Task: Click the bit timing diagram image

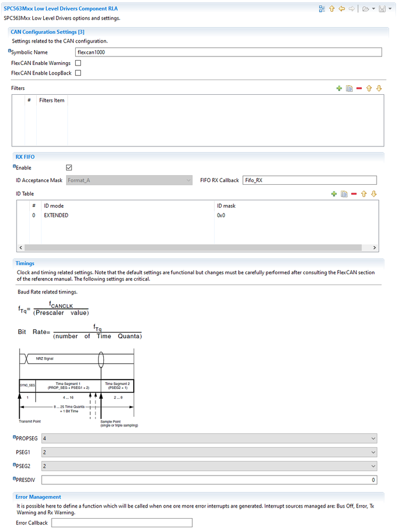Action: (78, 388)
